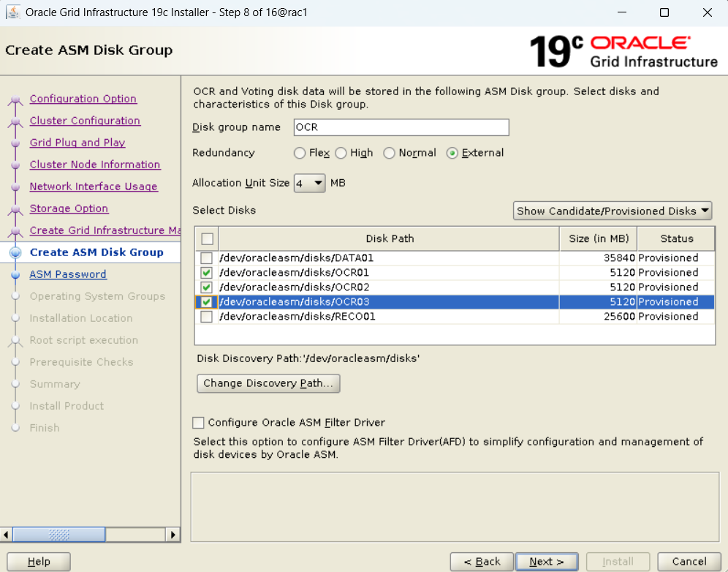Go to Cluster Configuration step
This screenshot has height=572, width=728.
pos(85,121)
